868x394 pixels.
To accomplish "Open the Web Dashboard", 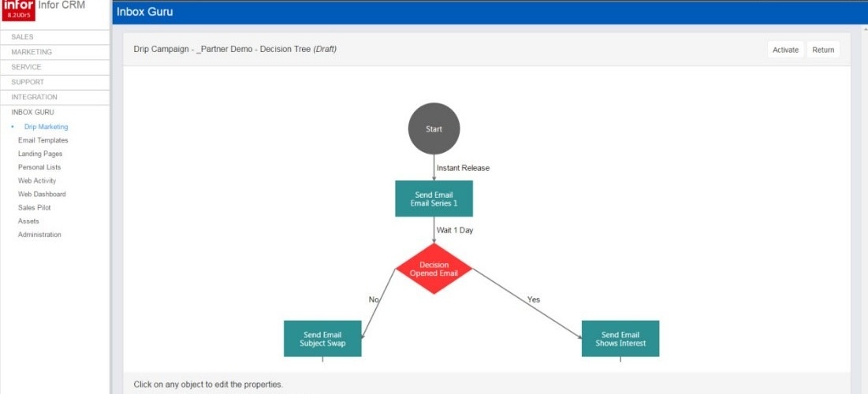I will [x=42, y=194].
